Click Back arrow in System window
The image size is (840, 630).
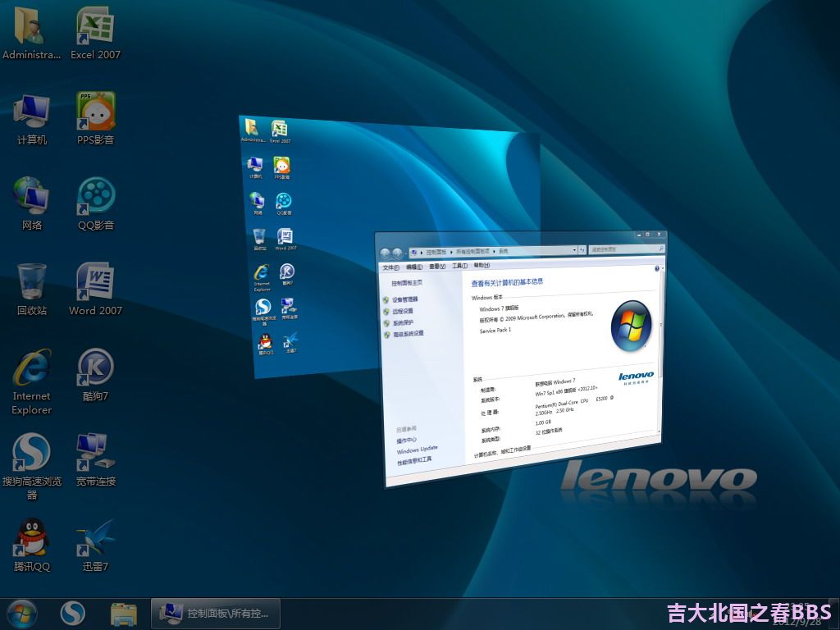385,253
